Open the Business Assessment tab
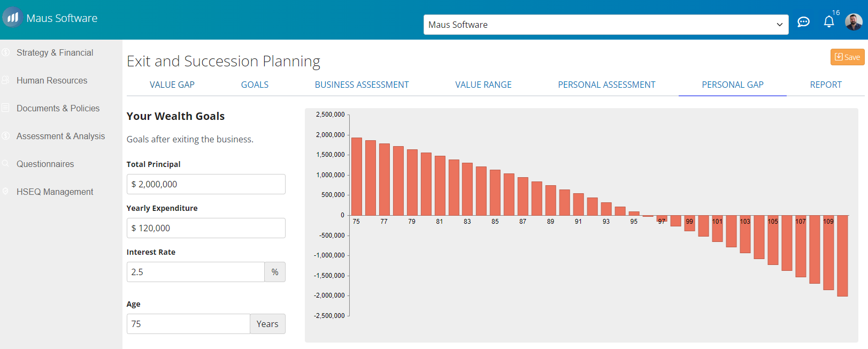This screenshot has width=868, height=349. [x=362, y=85]
